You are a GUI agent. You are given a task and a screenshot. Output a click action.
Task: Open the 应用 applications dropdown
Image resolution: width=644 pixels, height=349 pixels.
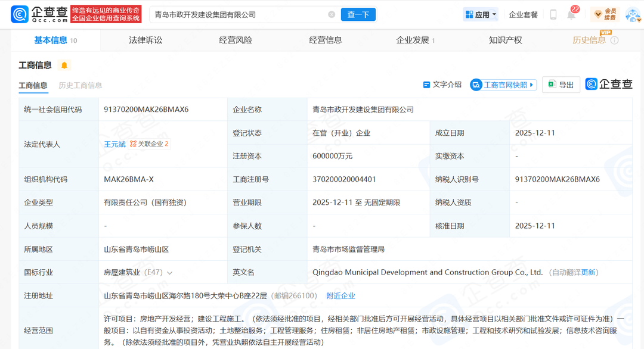coord(481,14)
